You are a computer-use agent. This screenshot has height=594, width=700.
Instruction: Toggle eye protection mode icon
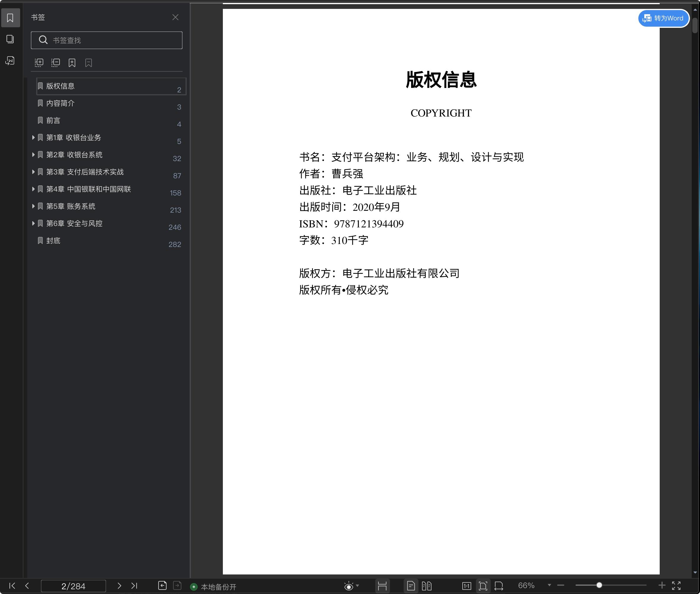tap(349, 586)
